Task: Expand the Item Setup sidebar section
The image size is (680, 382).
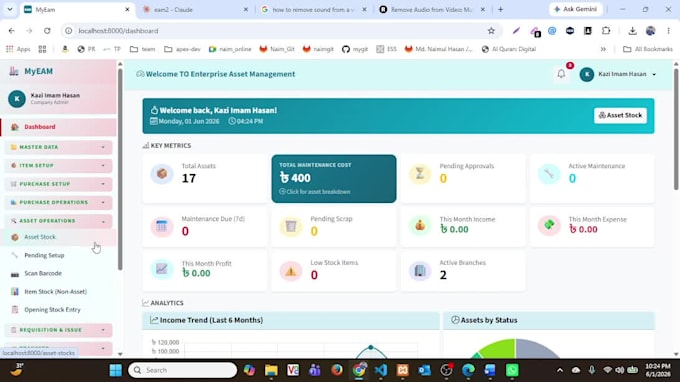Action: 58,166
